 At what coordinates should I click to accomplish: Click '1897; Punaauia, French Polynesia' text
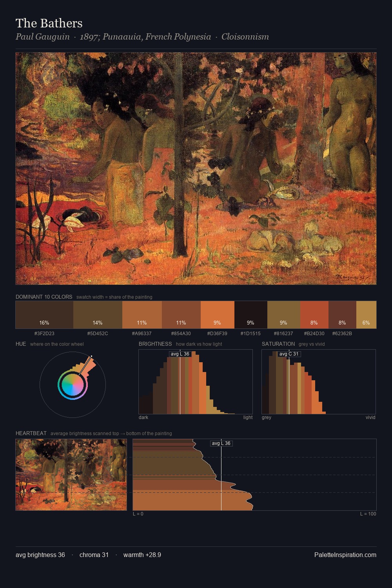pos(145,37)
